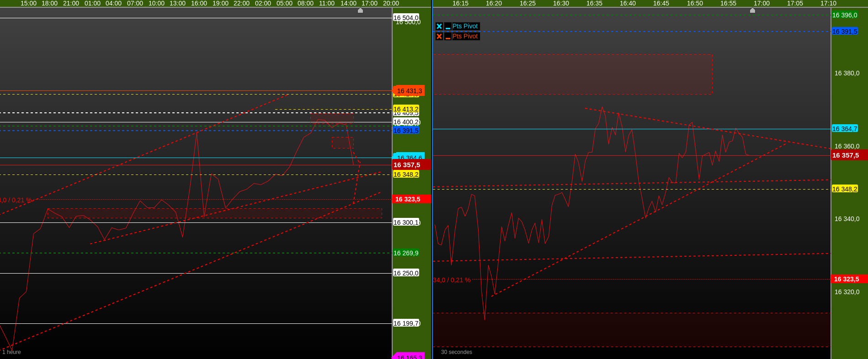Screen dimensions: 868x359
Task: Select the yellow 16 413,2 level label
Action: tap(406, 109)
